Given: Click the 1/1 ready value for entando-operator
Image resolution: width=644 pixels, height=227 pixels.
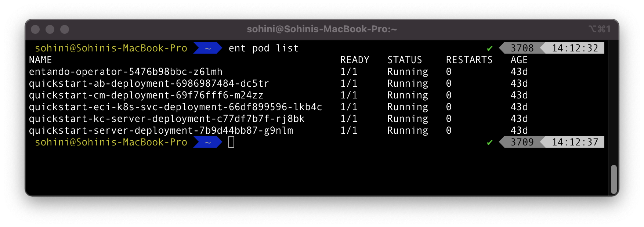Looking at the screenshot, I should coord(349,72).
